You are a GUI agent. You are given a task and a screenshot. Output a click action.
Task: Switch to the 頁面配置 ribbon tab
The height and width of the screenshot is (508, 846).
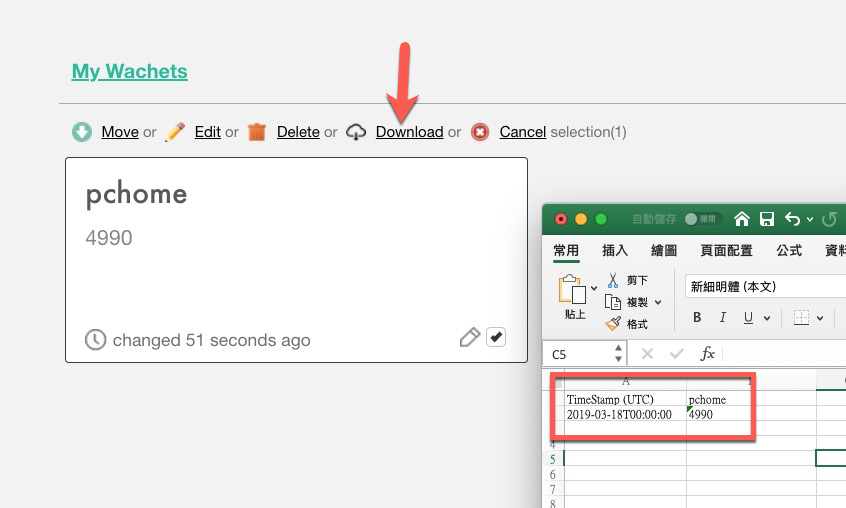pyautogui.click(x=726, y=250)
